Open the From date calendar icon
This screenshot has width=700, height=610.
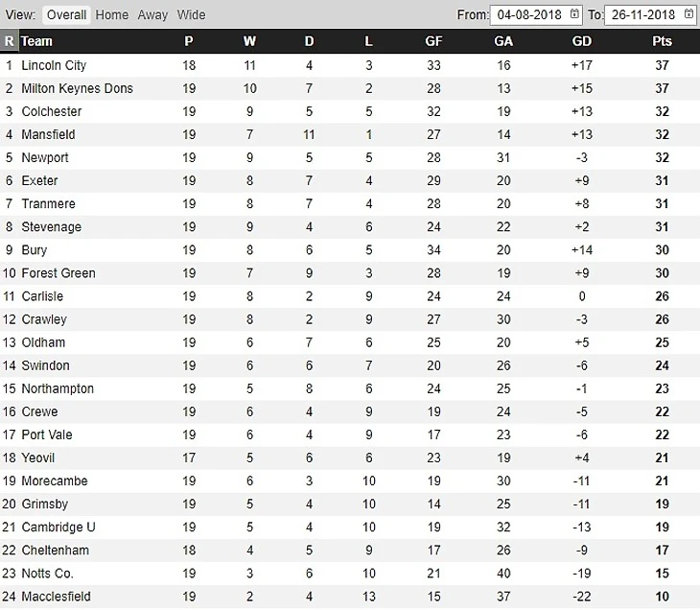coord(574,14)
